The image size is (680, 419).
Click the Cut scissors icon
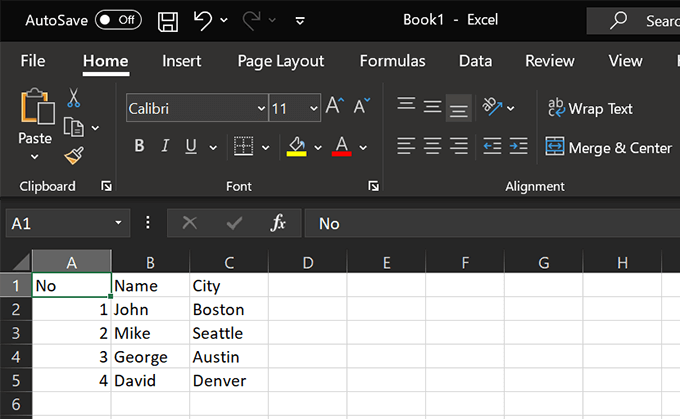pos(74,98)
